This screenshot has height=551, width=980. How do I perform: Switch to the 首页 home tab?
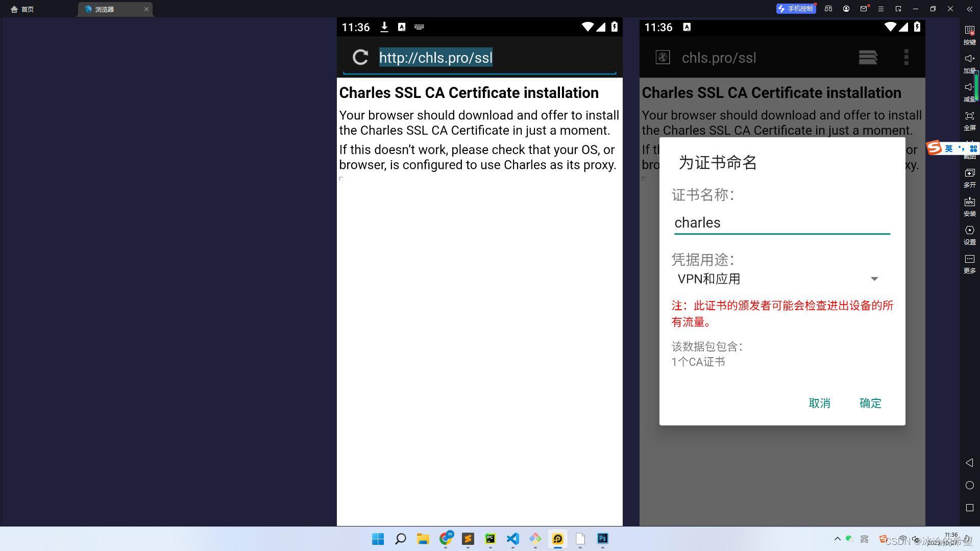pos(22,9)
